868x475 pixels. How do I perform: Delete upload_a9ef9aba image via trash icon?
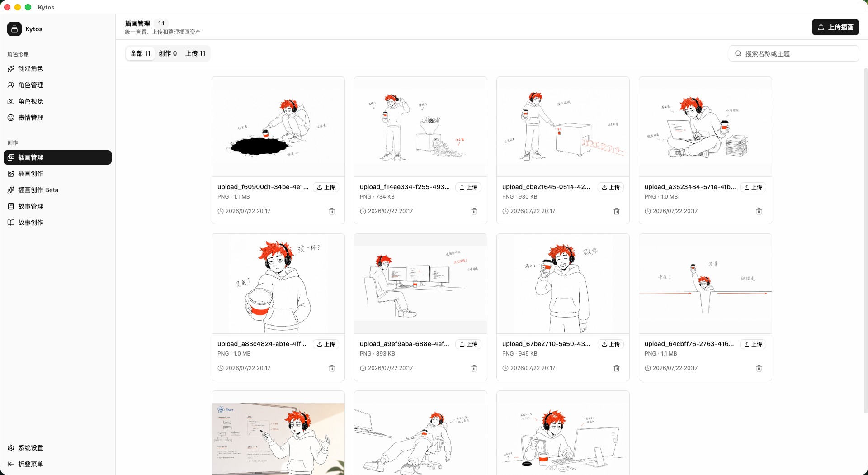(x=474, y=368)
